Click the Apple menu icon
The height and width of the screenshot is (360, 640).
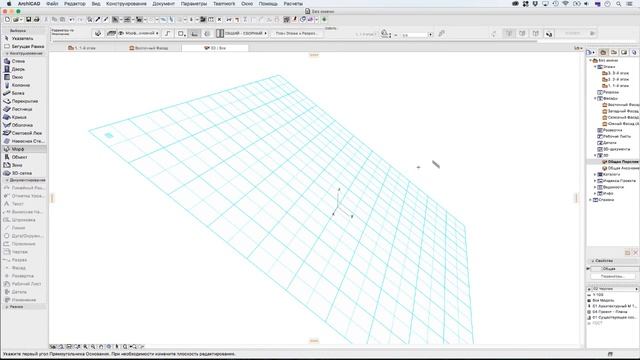[x=9, y=4]
